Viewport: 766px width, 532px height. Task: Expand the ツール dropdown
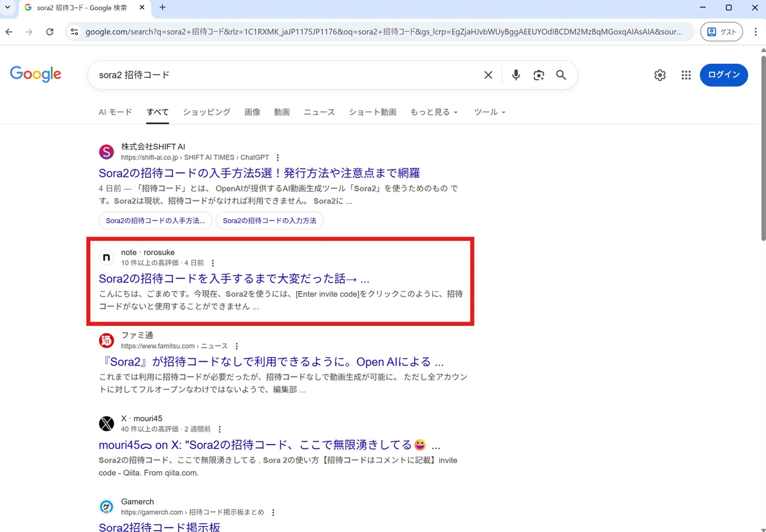(x=490, y=112)
